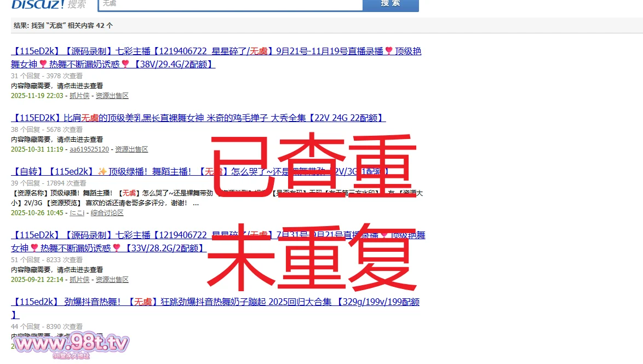View author 抓片侠 on the 2025-09-21 post
The image size is (643, 364).
(x=79, y=280)
